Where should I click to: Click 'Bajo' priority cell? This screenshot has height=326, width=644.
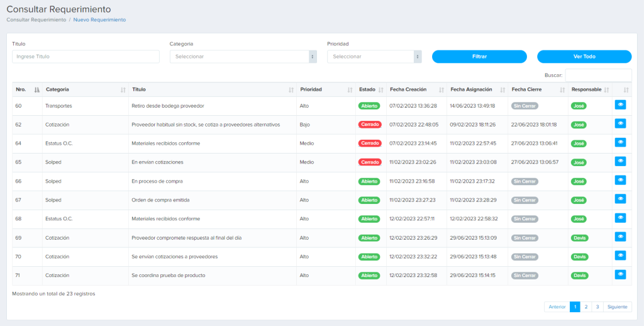click(x=304, y=125)
